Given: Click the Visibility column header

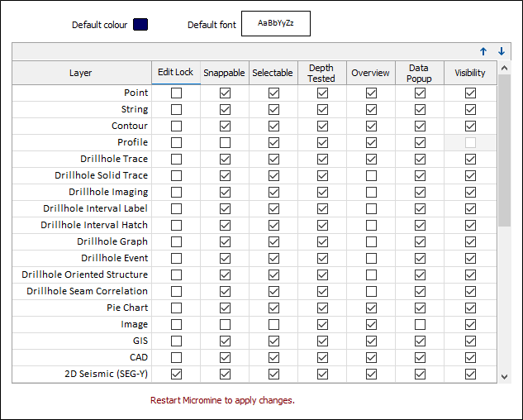Looking at the screenshot, I should point(470,73).
